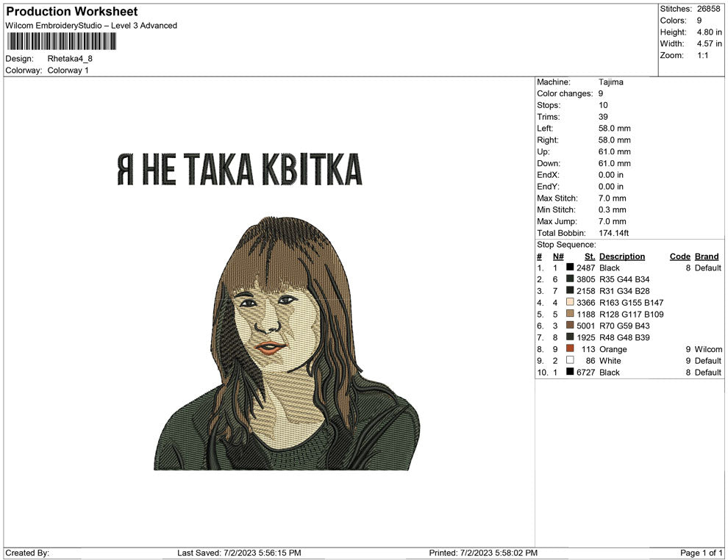
Task: Click the N# column header
Action: coord(558,256)
